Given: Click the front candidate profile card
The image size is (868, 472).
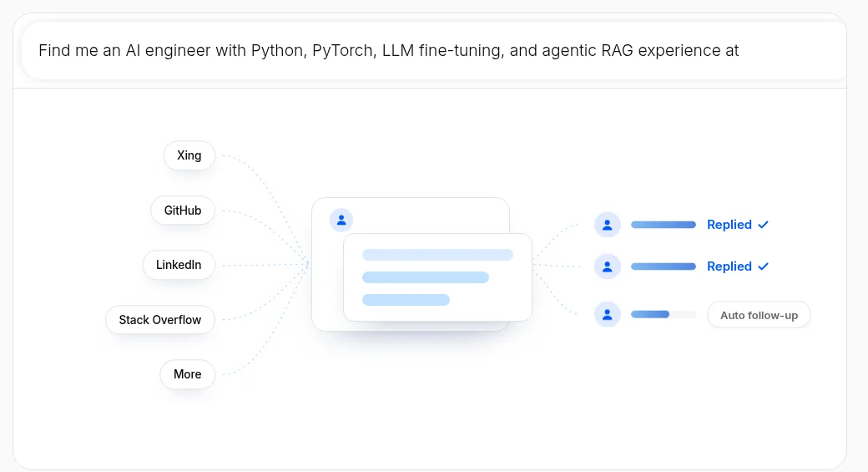Looking at the screenshot, I should 438,277.
